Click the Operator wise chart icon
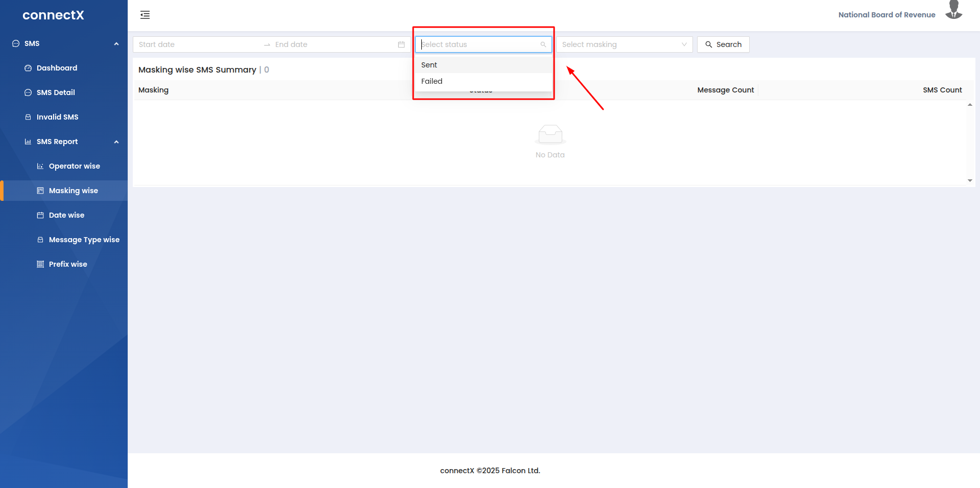980x488 pixels. tap(40, 166)
